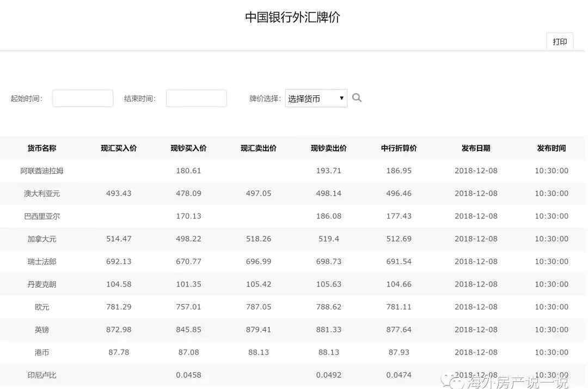Click the 105.63 cash selling value
This screenshot has width=588, height=389.
click(328, 284)
